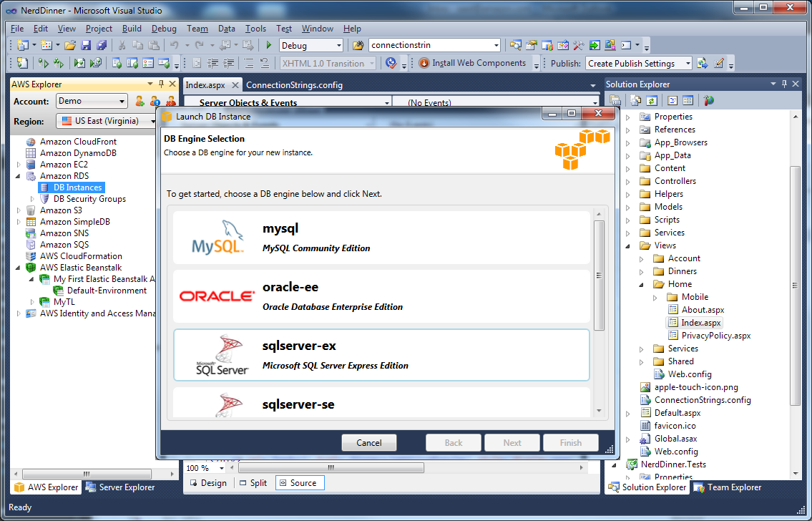
Task: Expand the Amazon EC2 node
Action: (x=19, y=165)
